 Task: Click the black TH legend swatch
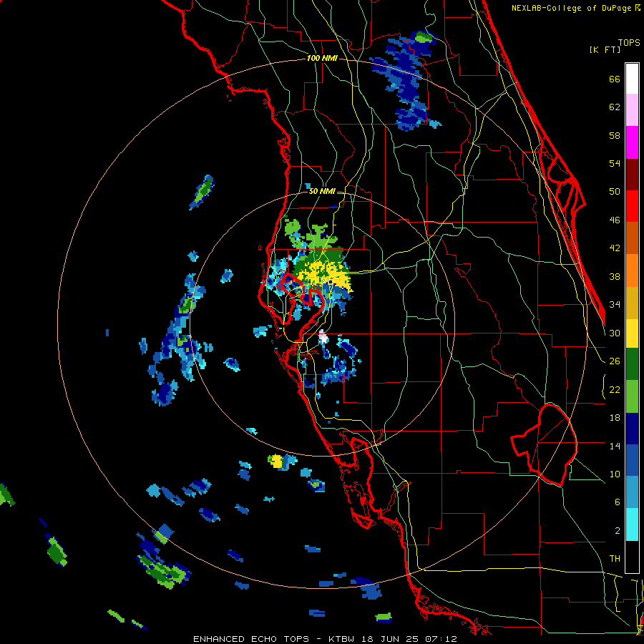click(632, 557)
